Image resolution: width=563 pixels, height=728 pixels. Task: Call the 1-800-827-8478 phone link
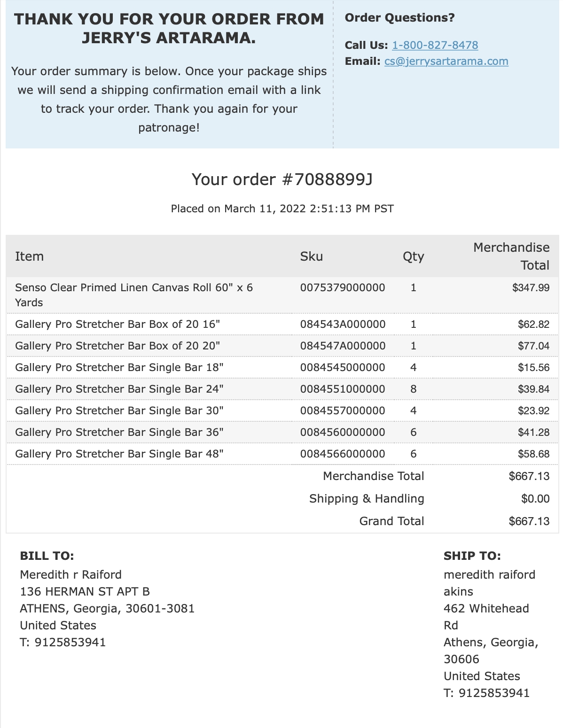(x=435, y=45)
